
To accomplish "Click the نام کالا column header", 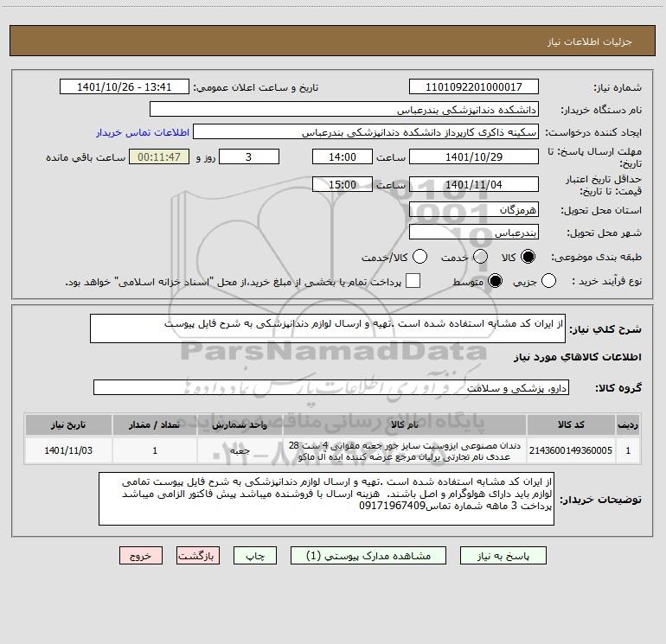I will (x=405, y=424).
